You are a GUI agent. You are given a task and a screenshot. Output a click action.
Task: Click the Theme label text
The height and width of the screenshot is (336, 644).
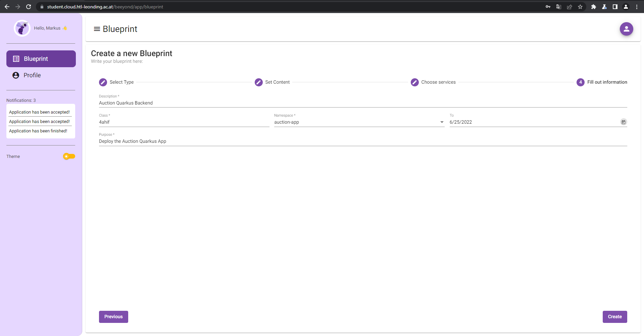(x=13, y=157)
